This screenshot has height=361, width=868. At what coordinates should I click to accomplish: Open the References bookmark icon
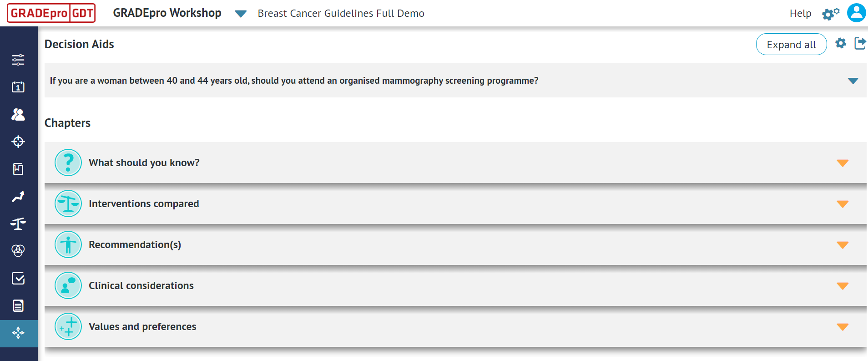pos(18,169)
